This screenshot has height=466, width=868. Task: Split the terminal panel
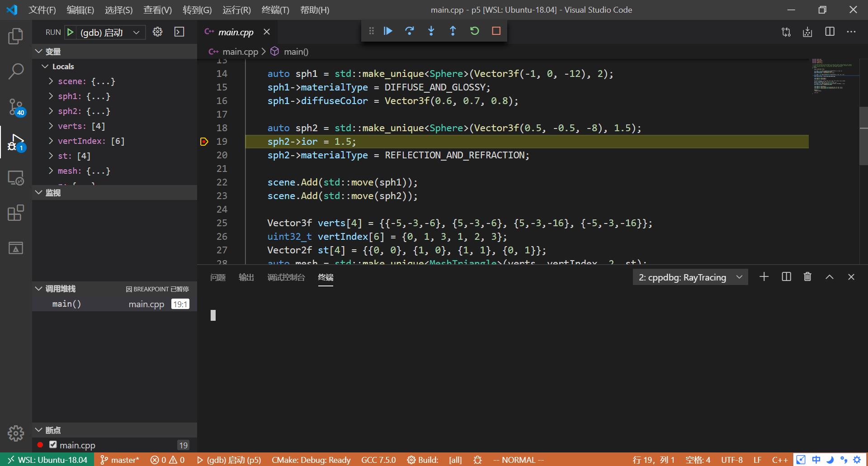[x=786, y=277]
